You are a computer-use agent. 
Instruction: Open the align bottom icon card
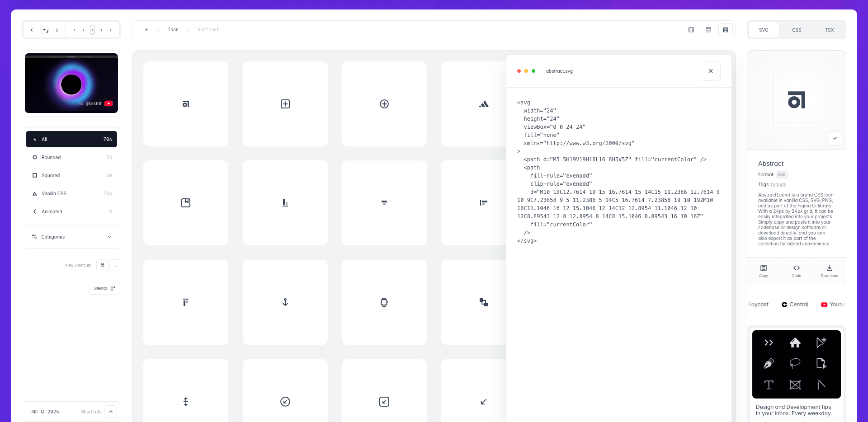click(x=285, y=203)
